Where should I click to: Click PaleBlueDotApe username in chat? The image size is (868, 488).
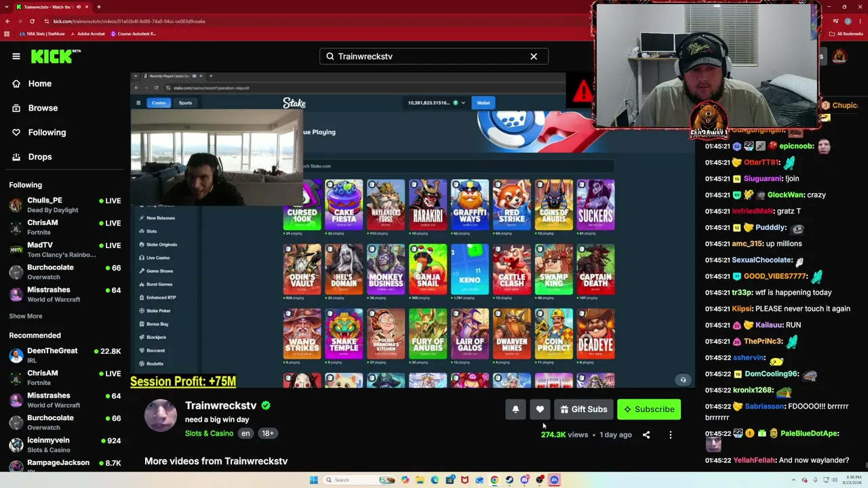pos(810,433)
